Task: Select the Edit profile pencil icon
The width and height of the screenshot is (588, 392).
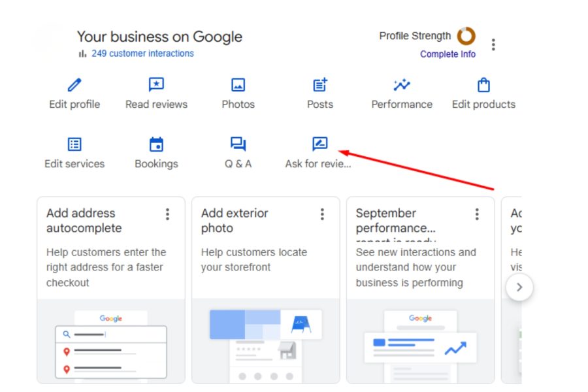Action: tap(74, 84)
